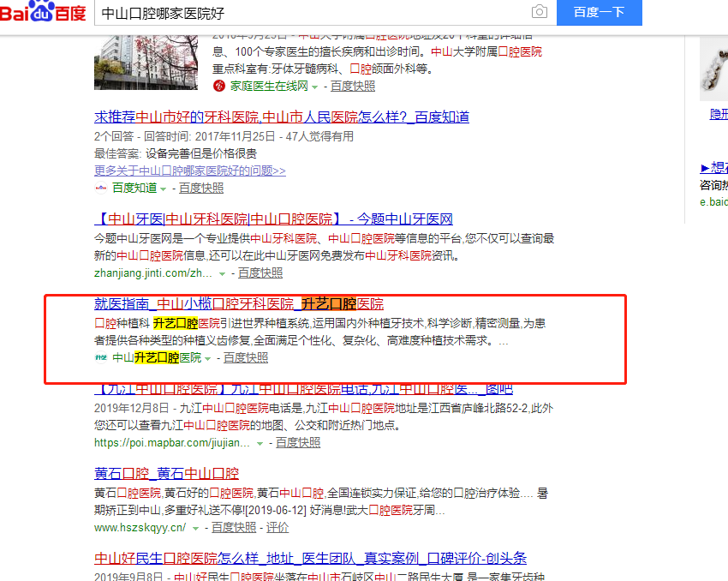Open the hospital building thumbnail image
Image resolution: width=728 pixels, height=581 pixels.
pyautogui.click(x=146, y=63)
